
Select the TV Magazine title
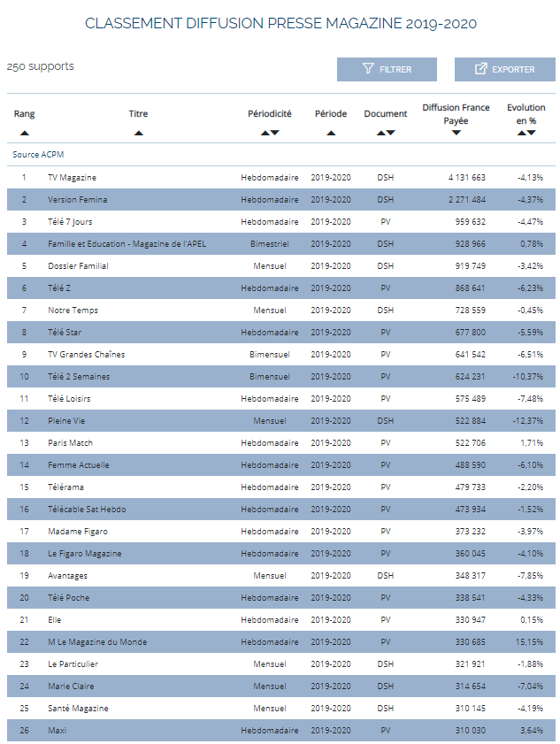[73, 178]
